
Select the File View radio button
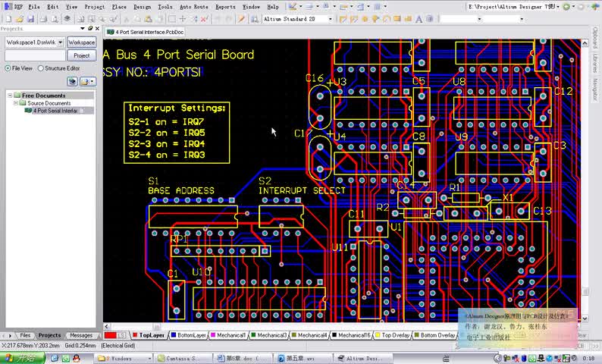click(x=8, y=68)
